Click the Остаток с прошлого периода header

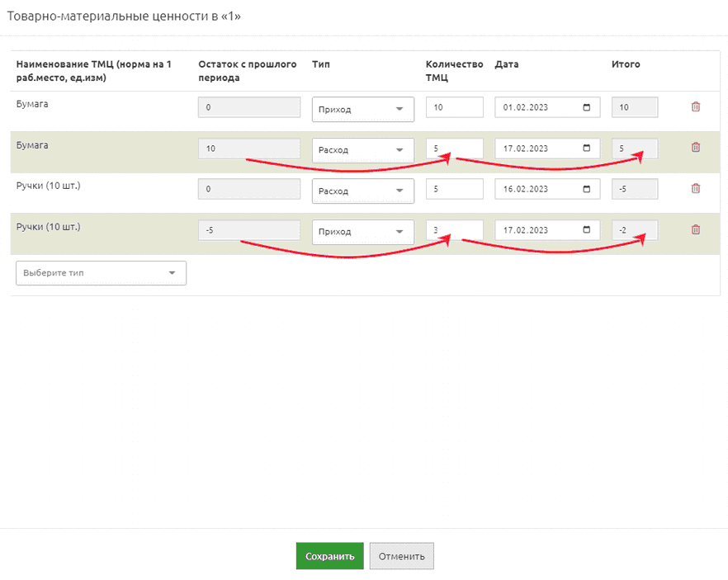248,71
